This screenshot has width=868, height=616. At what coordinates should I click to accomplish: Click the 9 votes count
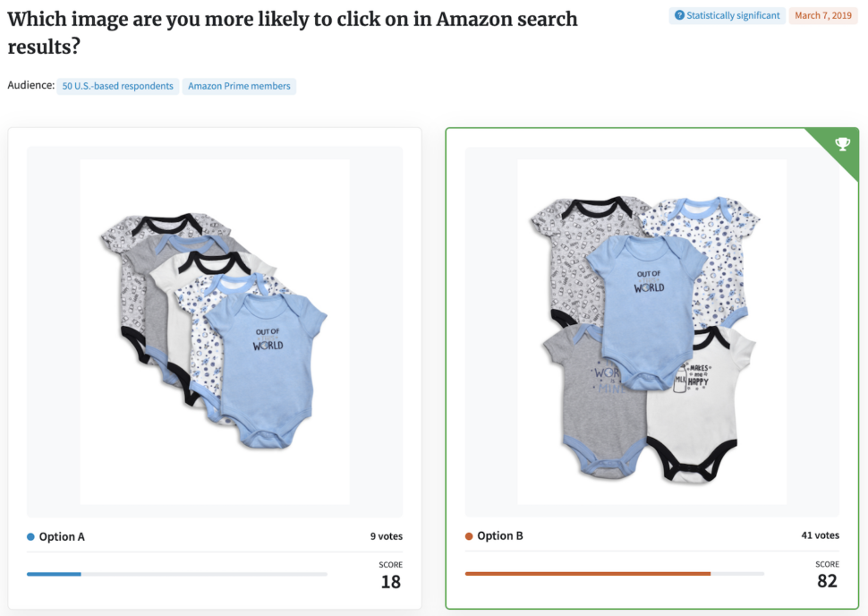(x=387, y=536)
